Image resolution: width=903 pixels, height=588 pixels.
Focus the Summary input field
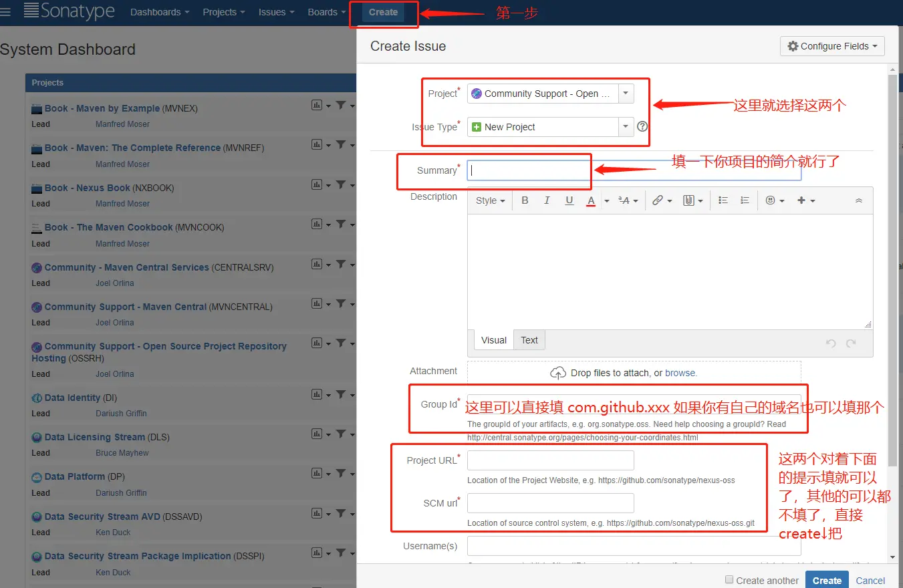[634, 170]
